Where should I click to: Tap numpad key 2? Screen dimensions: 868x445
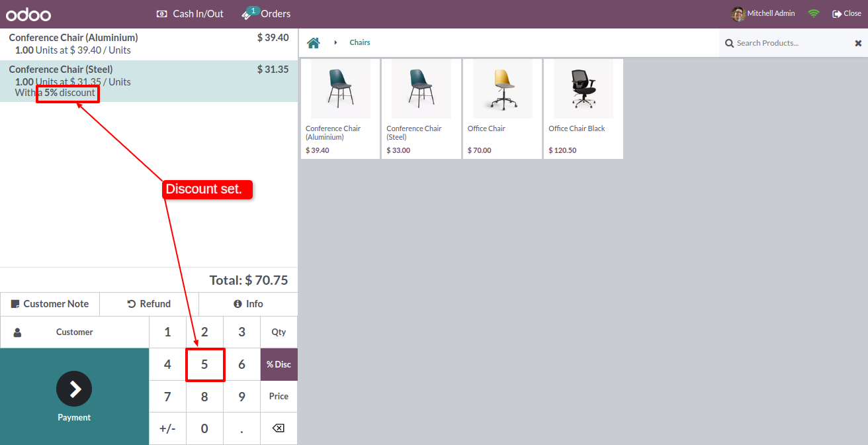[204, 332]
